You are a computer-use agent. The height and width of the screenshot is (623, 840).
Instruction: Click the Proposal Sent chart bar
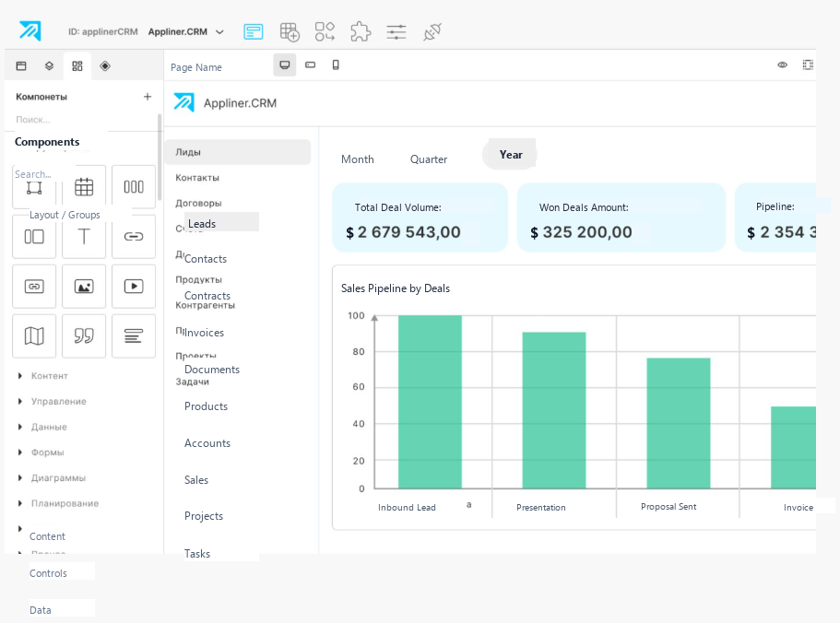[679, 423]
